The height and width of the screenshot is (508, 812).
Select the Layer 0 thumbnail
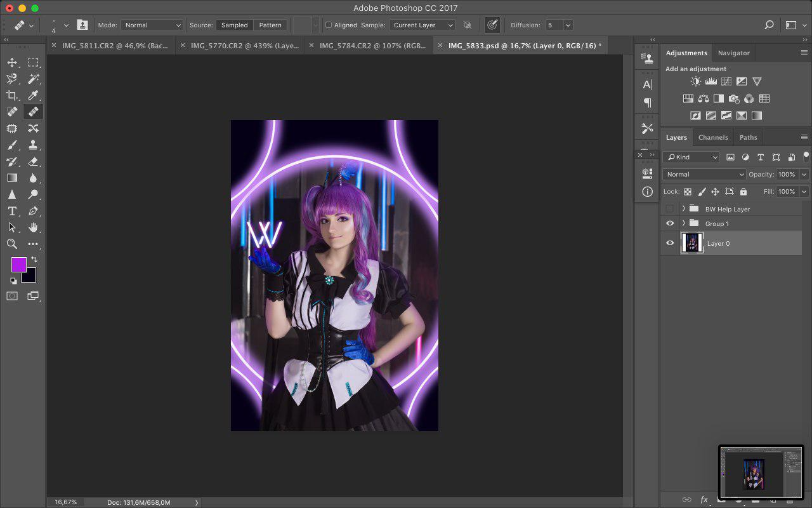(691, 243)
